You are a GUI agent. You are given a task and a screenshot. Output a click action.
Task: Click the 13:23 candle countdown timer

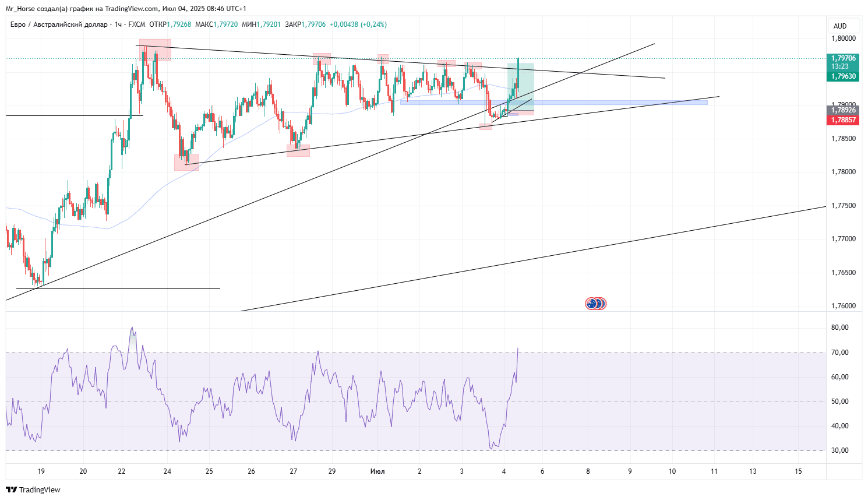pyautogui.click(x=839, y=66)
